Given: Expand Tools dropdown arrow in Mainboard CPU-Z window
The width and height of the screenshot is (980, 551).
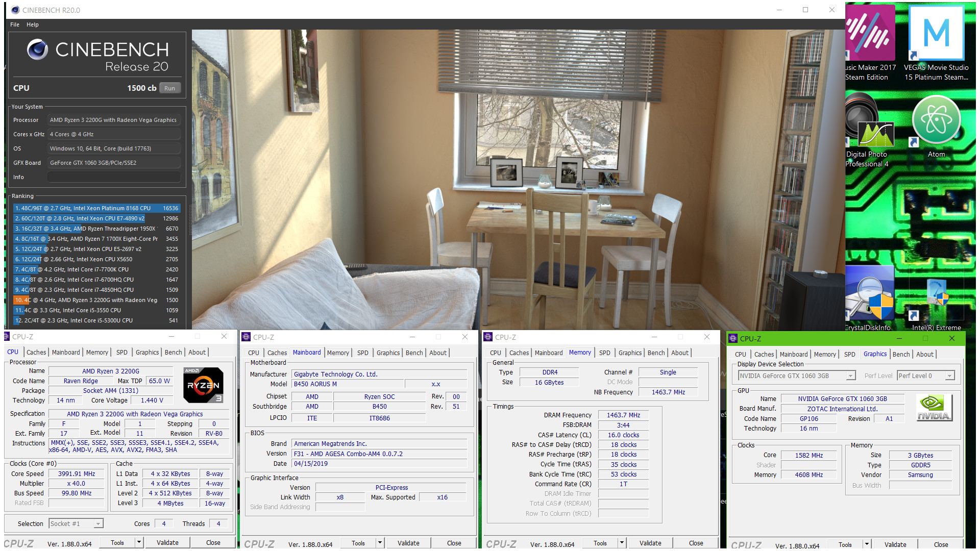Looking at the screenshot, I should tap(380, 543).
